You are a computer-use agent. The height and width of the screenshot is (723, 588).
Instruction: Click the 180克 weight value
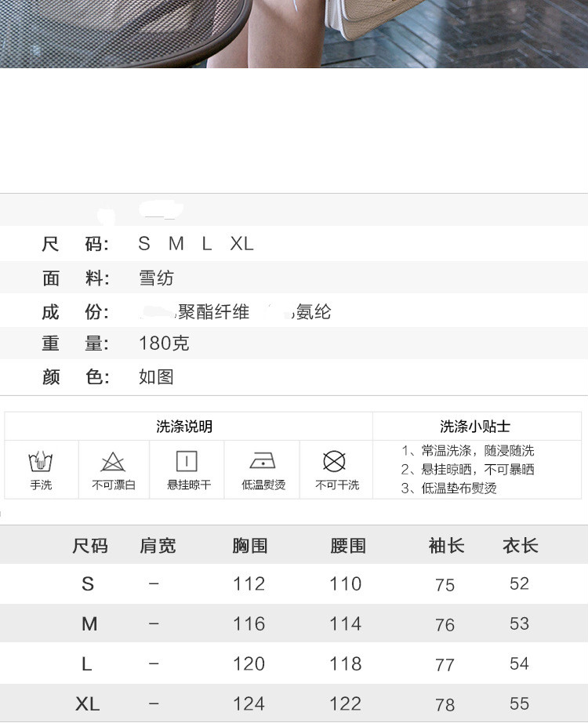click(164, 343)
